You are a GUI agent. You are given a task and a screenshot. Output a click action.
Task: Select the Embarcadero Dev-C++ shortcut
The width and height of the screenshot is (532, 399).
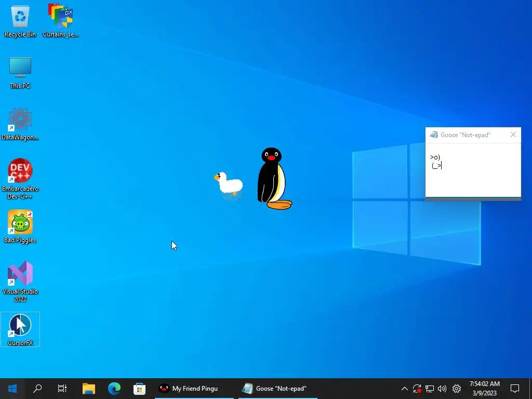(20, 179)
